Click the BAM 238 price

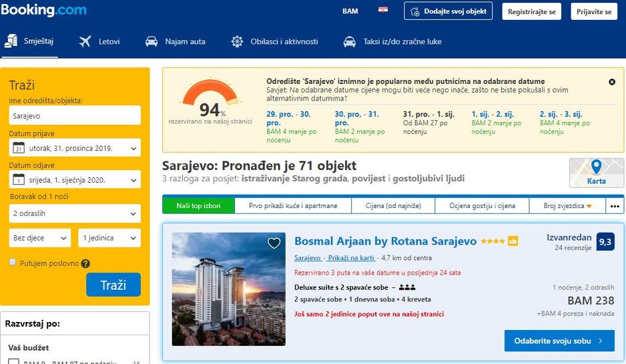pos(591,301)
